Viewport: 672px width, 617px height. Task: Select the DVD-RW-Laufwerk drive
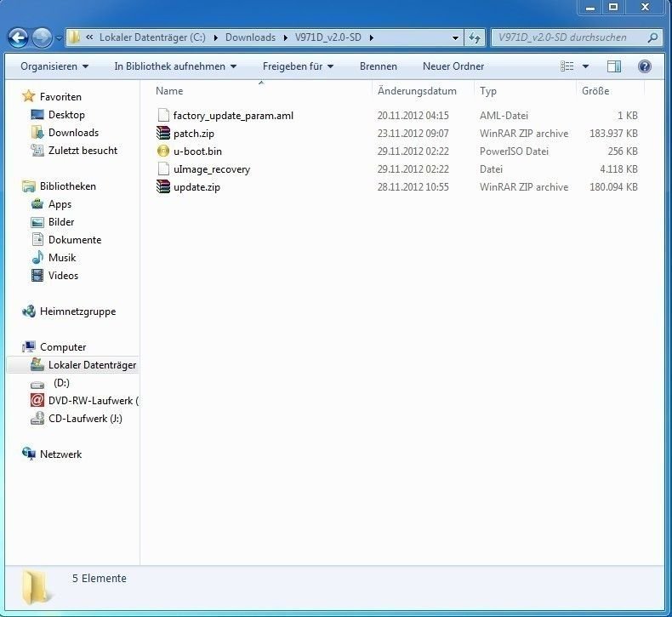coord(93,401)
